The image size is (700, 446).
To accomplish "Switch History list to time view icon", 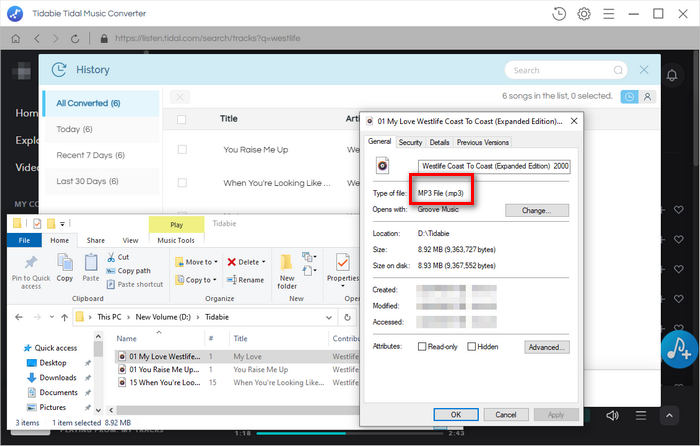I will (x=629, y=96).
